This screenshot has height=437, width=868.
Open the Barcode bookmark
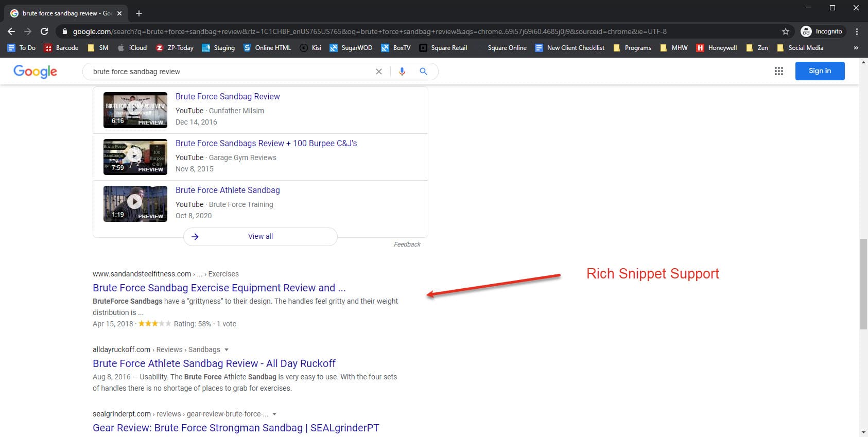[x=61, y=48]
